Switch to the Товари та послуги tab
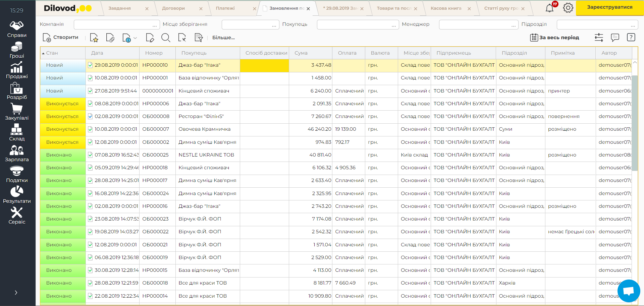Image resolution: width=644 pixels, height=306 pixels. [394, 8]
